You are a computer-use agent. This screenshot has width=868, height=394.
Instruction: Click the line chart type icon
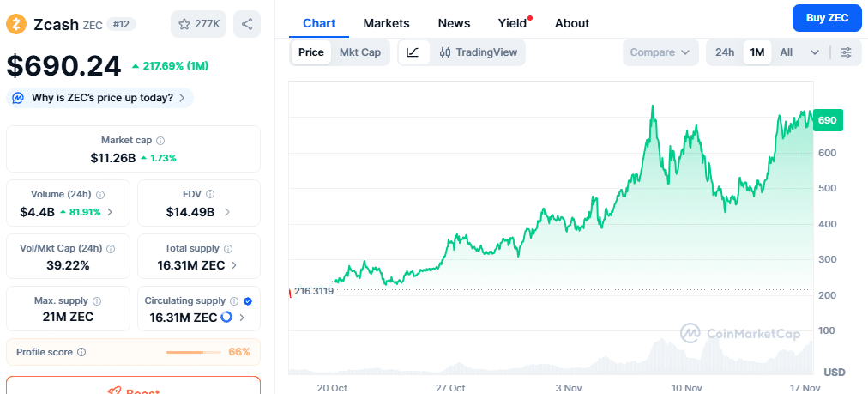pyautogui.click(x=413, y=52)
